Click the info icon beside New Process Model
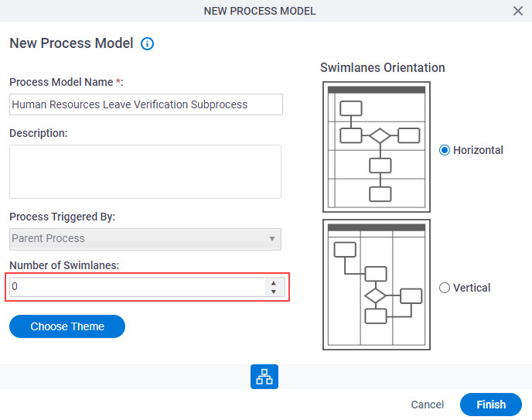This screenshot has width=532, height=420. pyautogui.click(x=147, y=44)
